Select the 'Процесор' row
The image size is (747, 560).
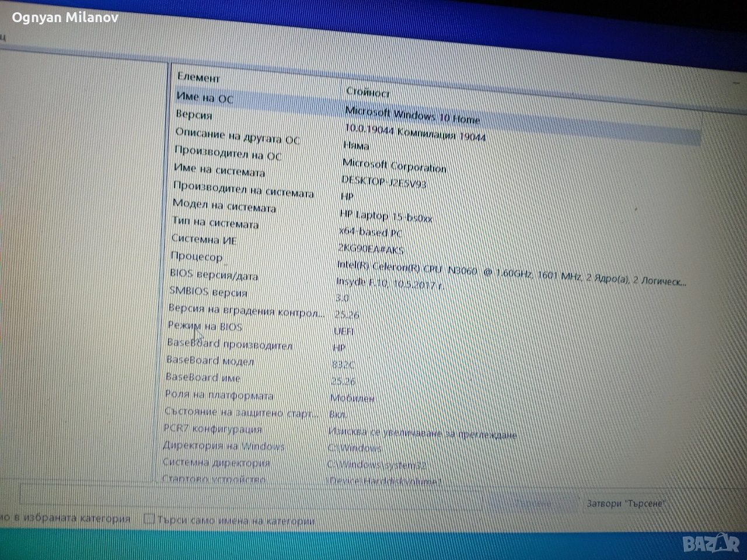196,256
